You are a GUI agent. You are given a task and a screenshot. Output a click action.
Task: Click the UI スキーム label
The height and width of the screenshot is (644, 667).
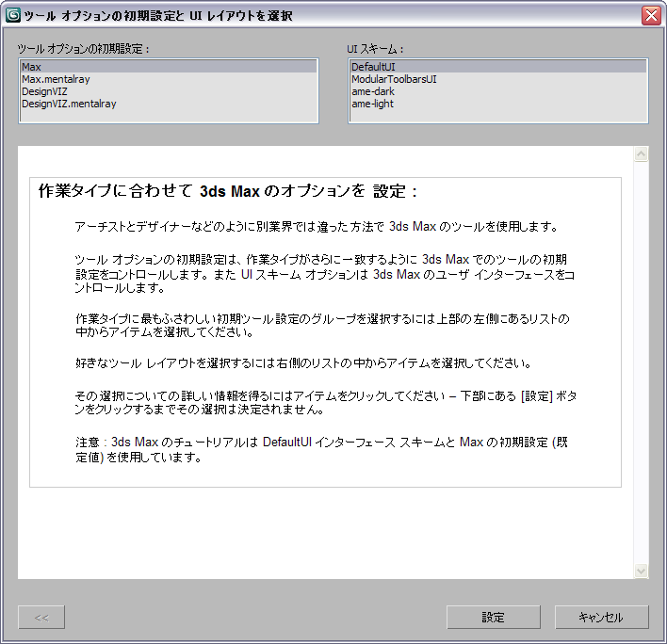tap(375, 49)
